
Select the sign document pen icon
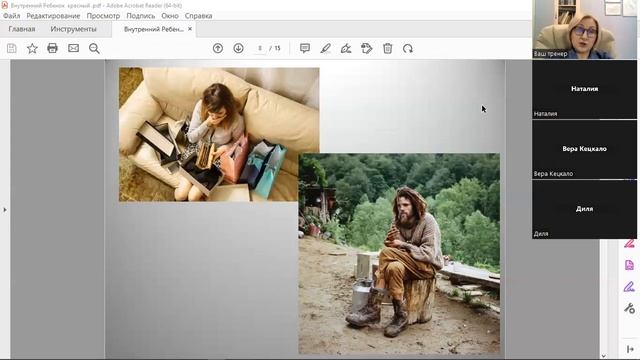pyautogui.click(x=346, y=49)
